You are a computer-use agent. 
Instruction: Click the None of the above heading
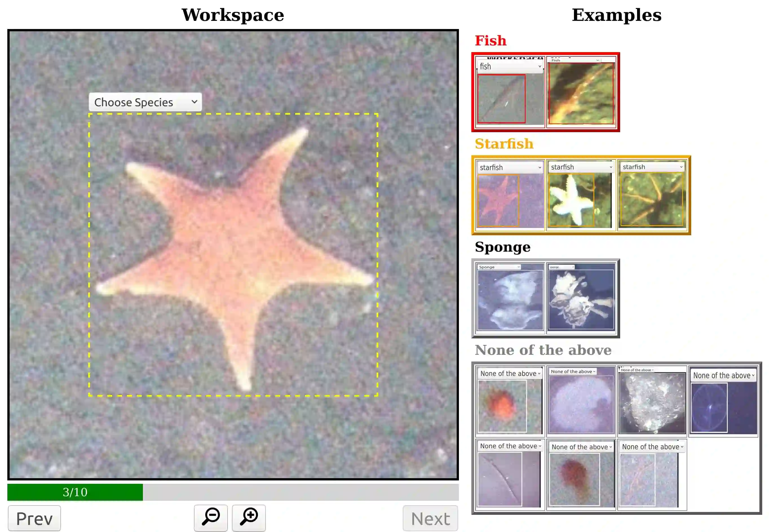click(x=543, y=350)
